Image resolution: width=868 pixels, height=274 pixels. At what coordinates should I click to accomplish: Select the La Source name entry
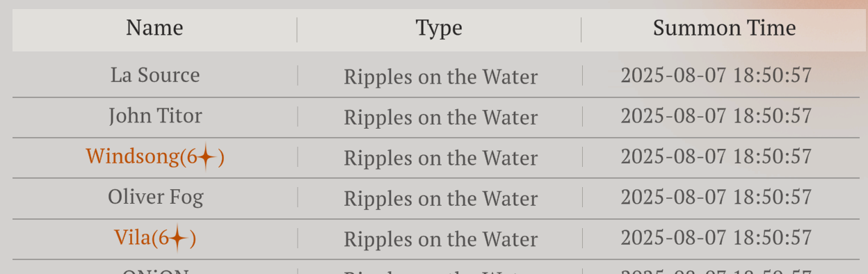(155, 75)
